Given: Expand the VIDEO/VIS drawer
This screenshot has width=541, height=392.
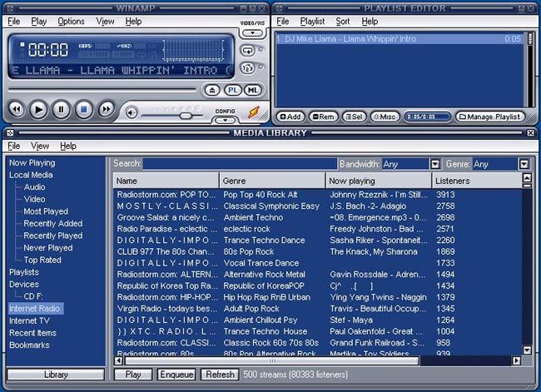Looking at the screenshot, I should point(252,33).
